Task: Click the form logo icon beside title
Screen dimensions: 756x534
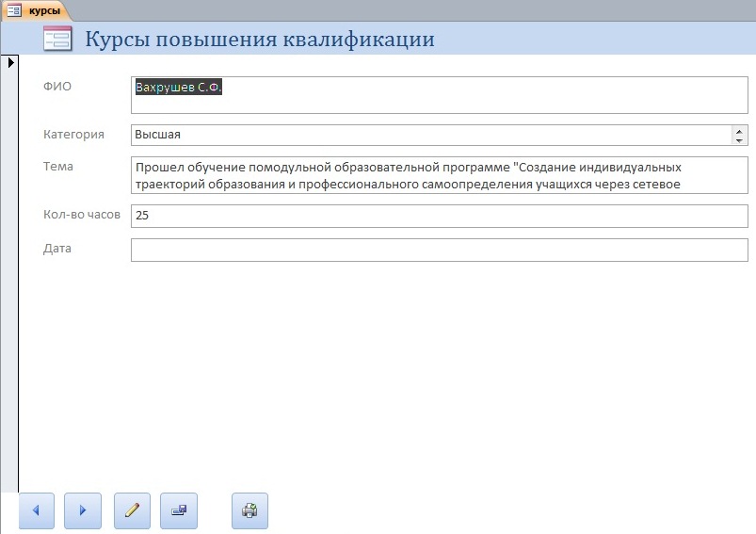Action: pos(57,39)
